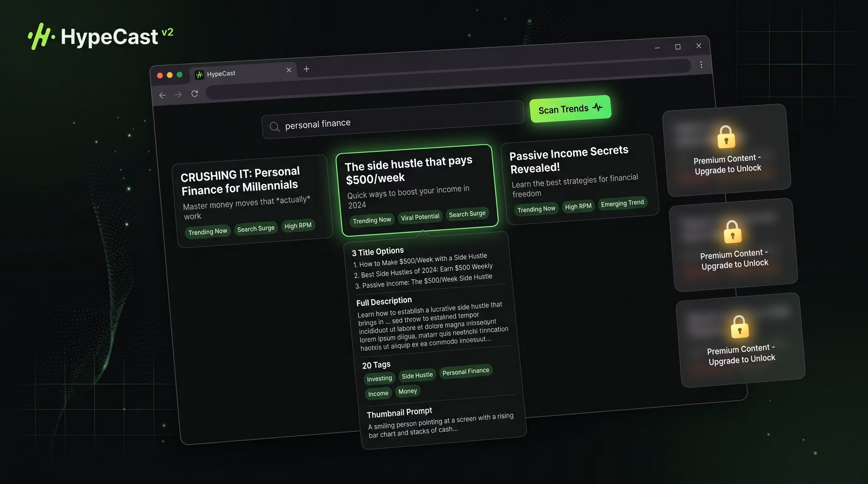This screenshot has width=868, height=484.
Task: Click High RPM tag on CRUSHING IT card
Action: coord(298,226)
